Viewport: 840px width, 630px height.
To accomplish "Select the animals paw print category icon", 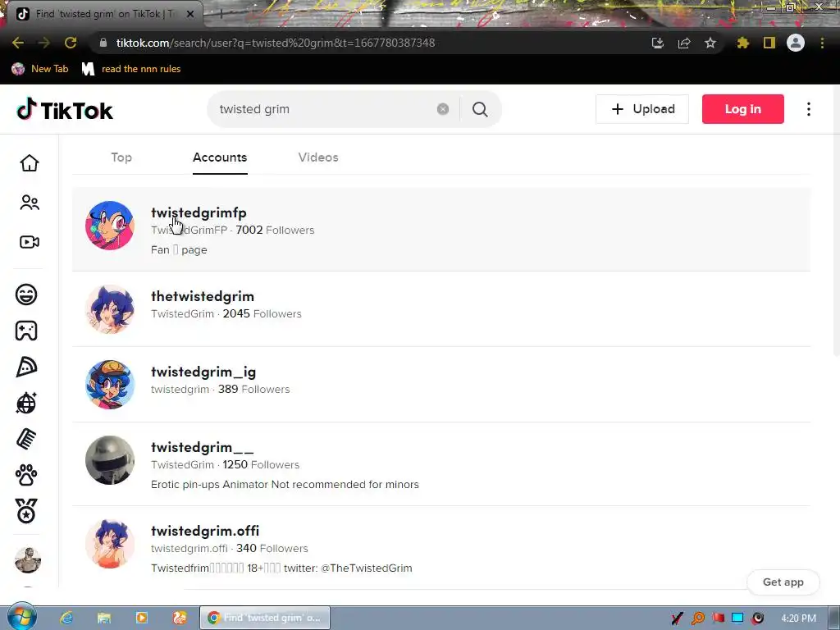I will pos(26,475).
